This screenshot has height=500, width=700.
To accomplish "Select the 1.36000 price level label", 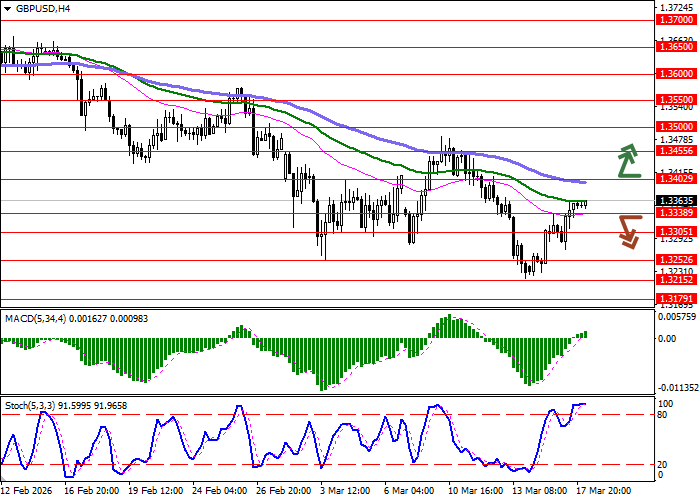I will point(676,74).
